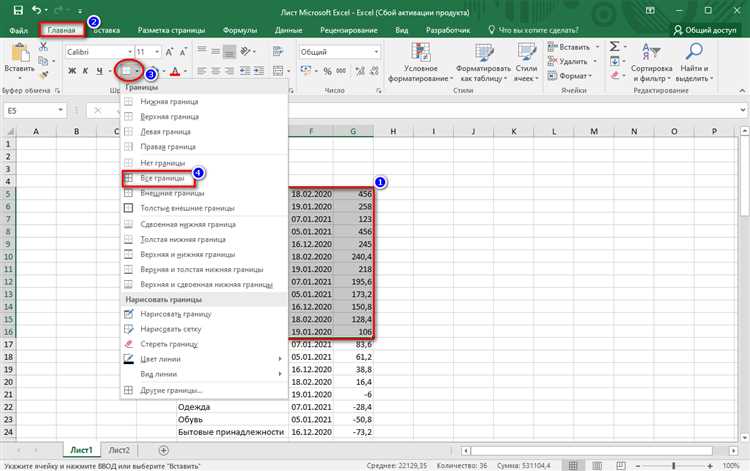The height and width of the screenshot is (471, 750).
Task: Switch to the Лист2 sheet tab
Action: point(119,450)
